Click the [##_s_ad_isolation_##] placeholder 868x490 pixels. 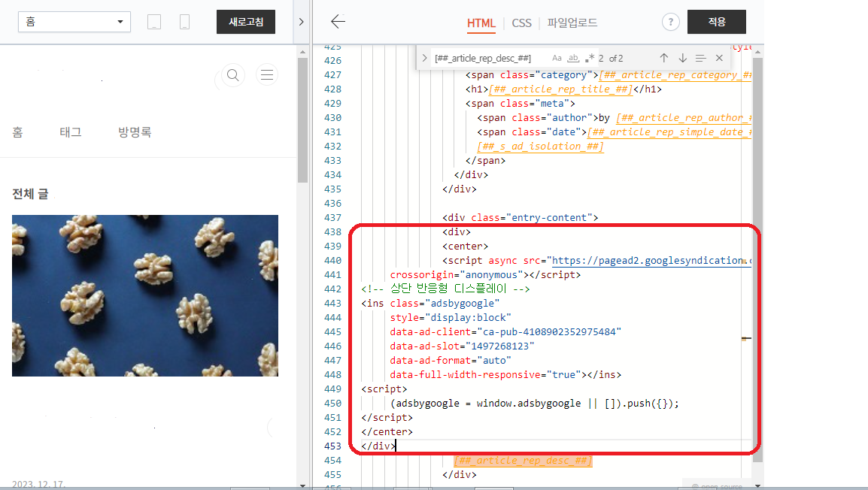[x=540, y=147]
